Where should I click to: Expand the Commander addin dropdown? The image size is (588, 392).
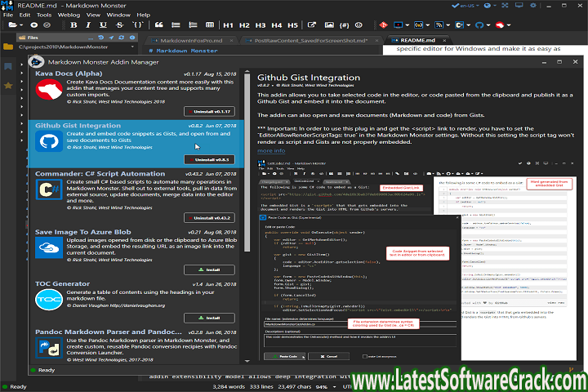(468, 25)
